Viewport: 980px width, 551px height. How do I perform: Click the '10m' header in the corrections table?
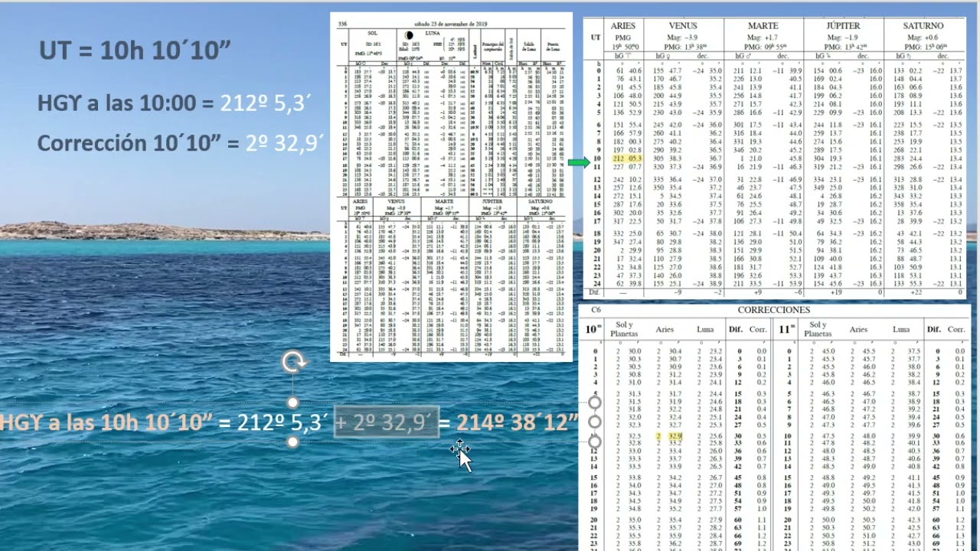[x=593, y=330]
